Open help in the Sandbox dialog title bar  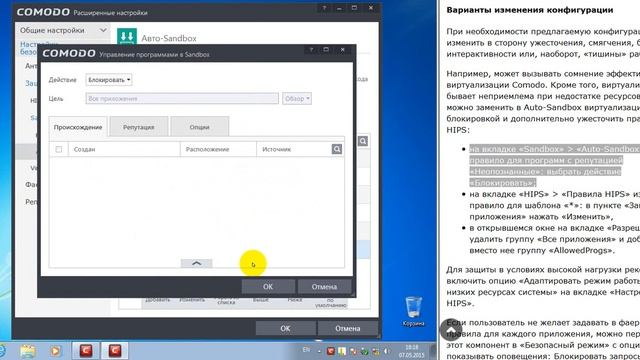click(x=311, y=50)
